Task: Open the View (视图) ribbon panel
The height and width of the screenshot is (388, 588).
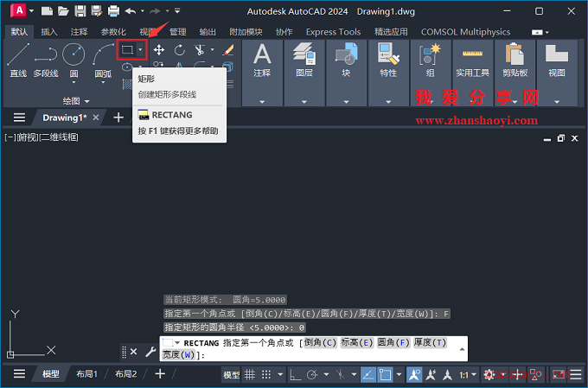Action: point(557,73)
